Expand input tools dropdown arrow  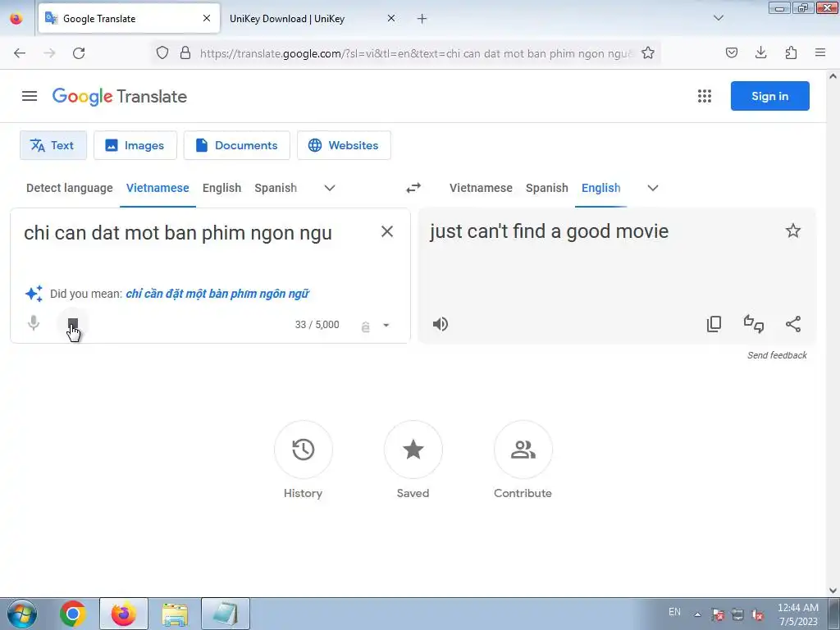(386, 325)
